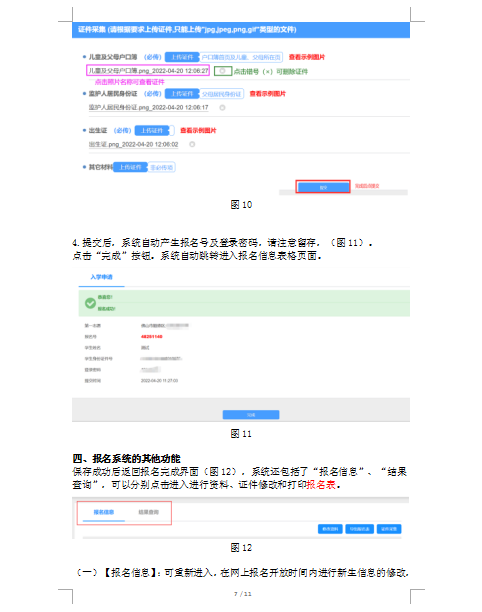
Task: Delete the uploaded 儿童及父母户口簿 file via circle icon
Action: [222, 71]
